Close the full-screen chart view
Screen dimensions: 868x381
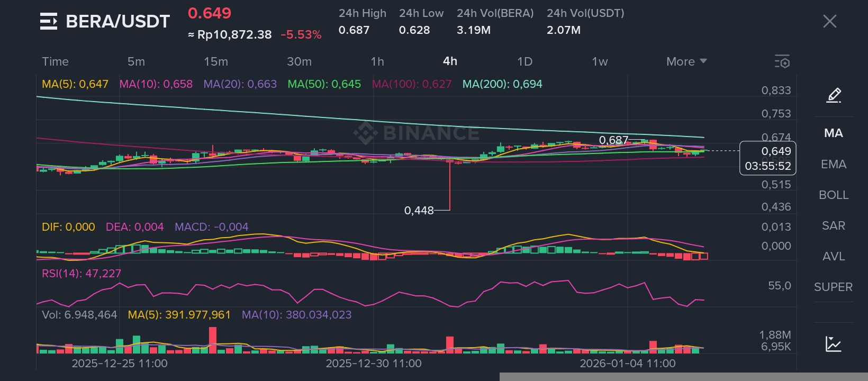[829, 21]
